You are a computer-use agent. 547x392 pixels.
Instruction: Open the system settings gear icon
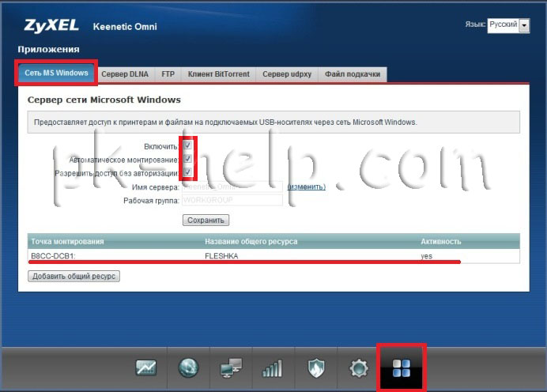359,368
